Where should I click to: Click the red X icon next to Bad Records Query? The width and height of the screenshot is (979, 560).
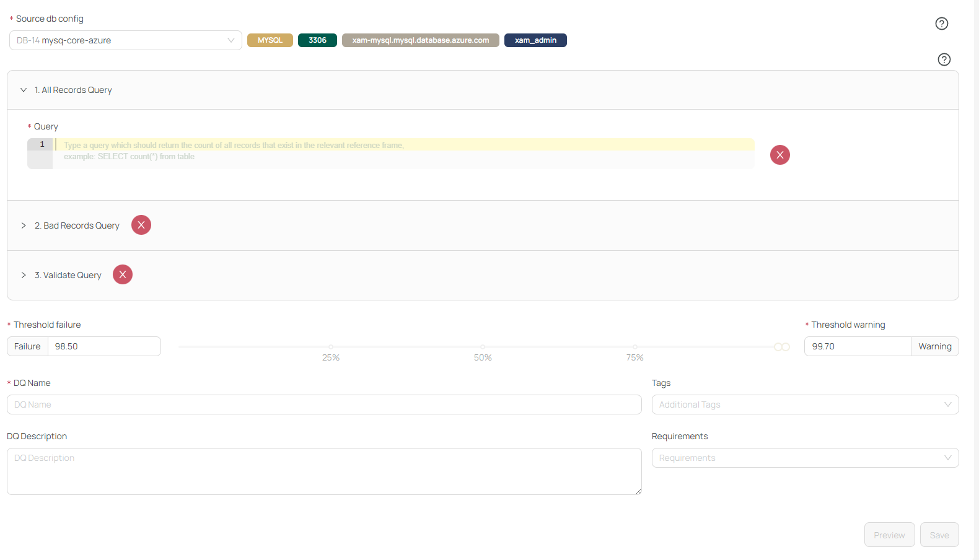click(141, 225)
